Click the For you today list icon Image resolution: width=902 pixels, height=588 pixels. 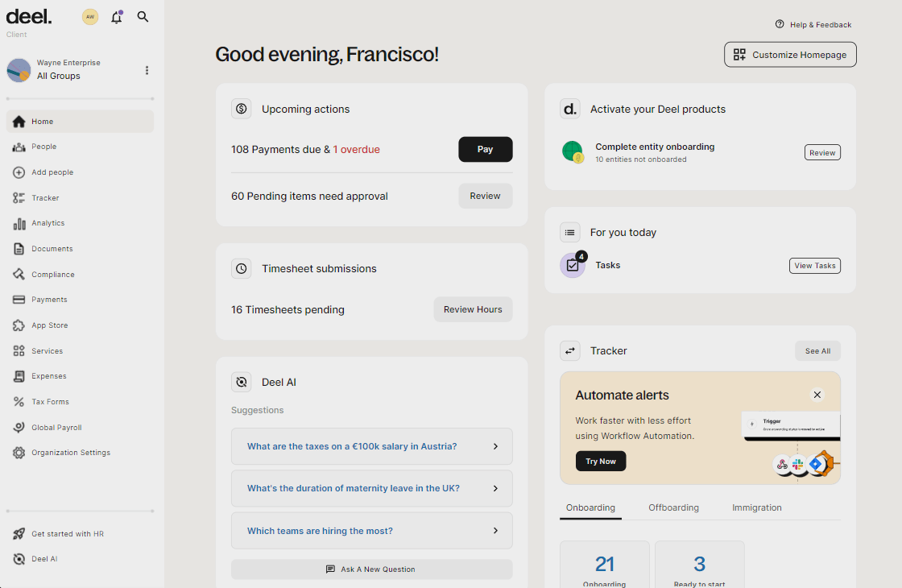570,233
